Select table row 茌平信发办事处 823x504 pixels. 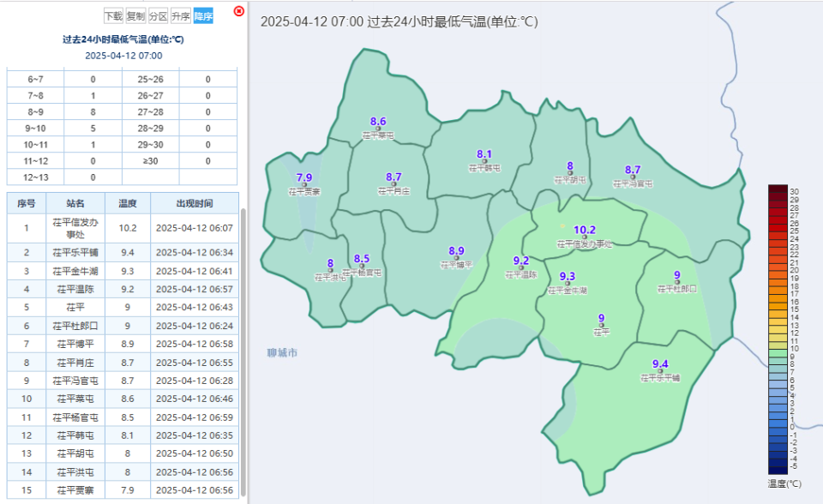(x=123, y=228)
